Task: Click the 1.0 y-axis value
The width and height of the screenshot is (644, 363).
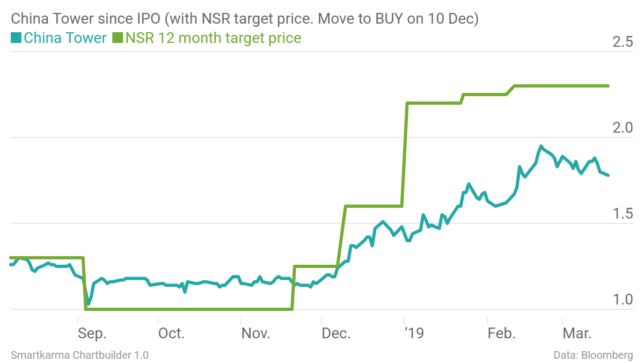Action: tap(623, 300)
